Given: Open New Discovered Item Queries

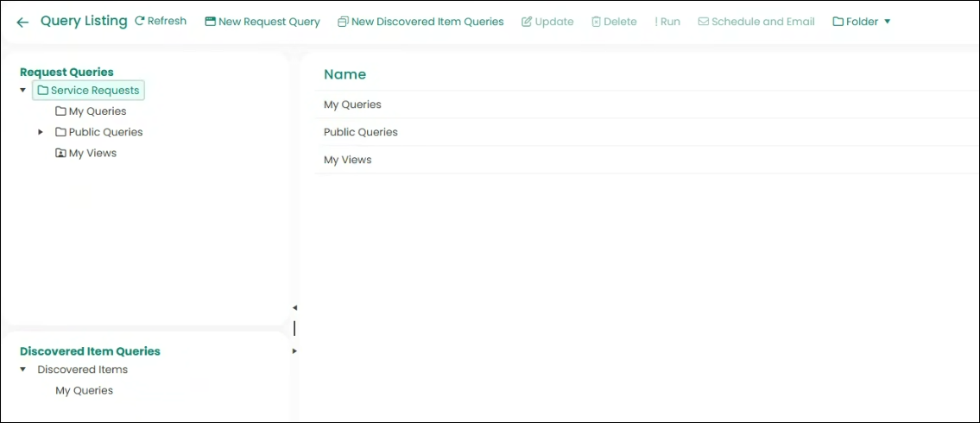Looking at the screenshot, I should point(420,22).
